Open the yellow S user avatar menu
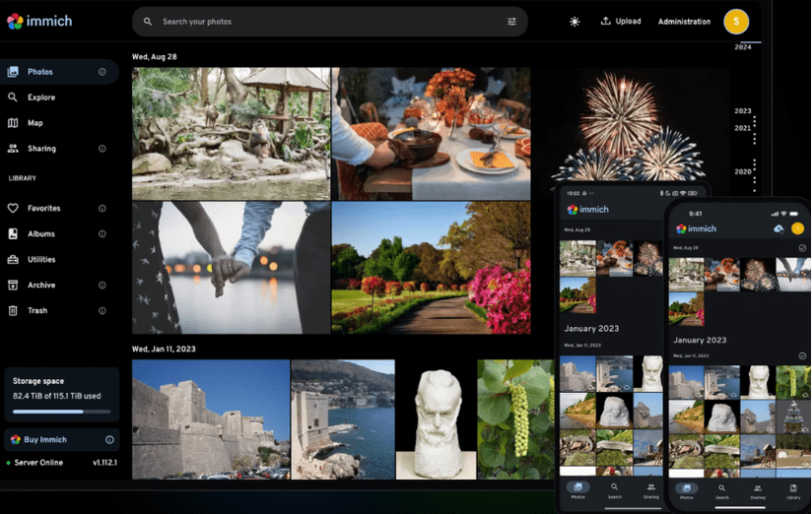812x514 pixels. pyautogui.click(x=736, y=22)
